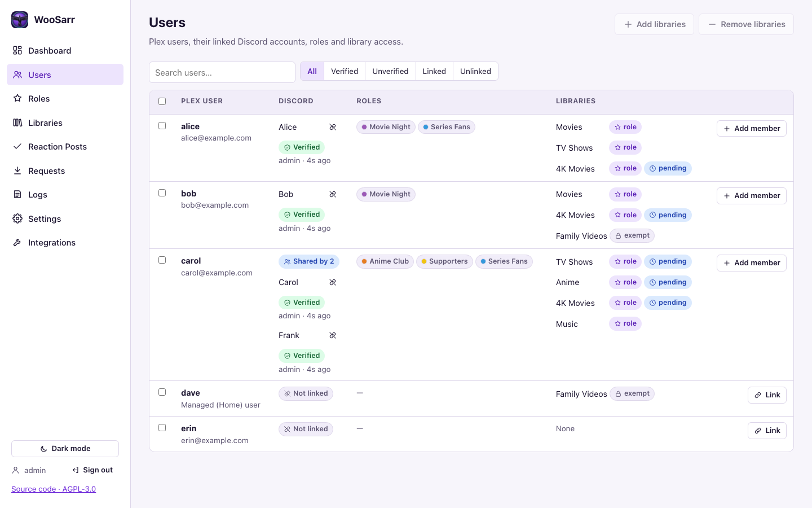View the Logs page
This screenshot has height=508, width=812.
pos(65,195)
